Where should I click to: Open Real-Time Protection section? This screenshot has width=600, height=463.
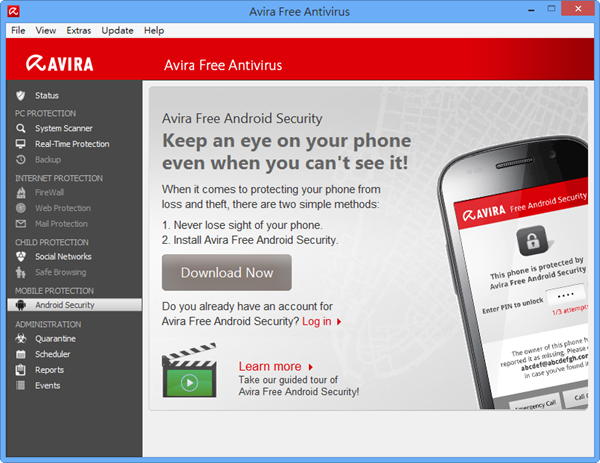pos(74,144)
